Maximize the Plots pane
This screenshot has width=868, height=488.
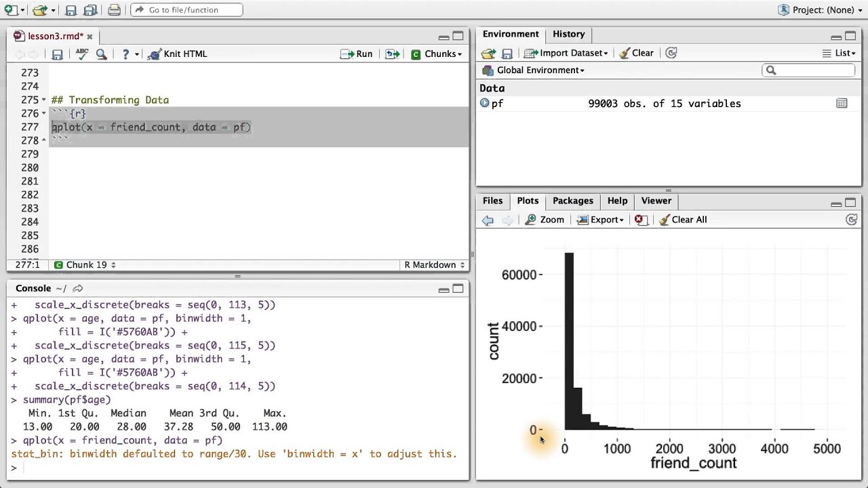(850, 203)
